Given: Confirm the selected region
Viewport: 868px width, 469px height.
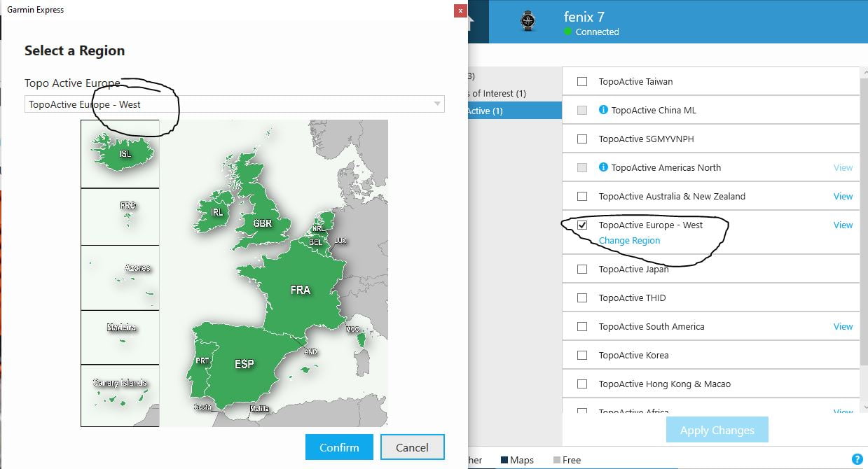Looking at the screenshot, I should 339,447.
